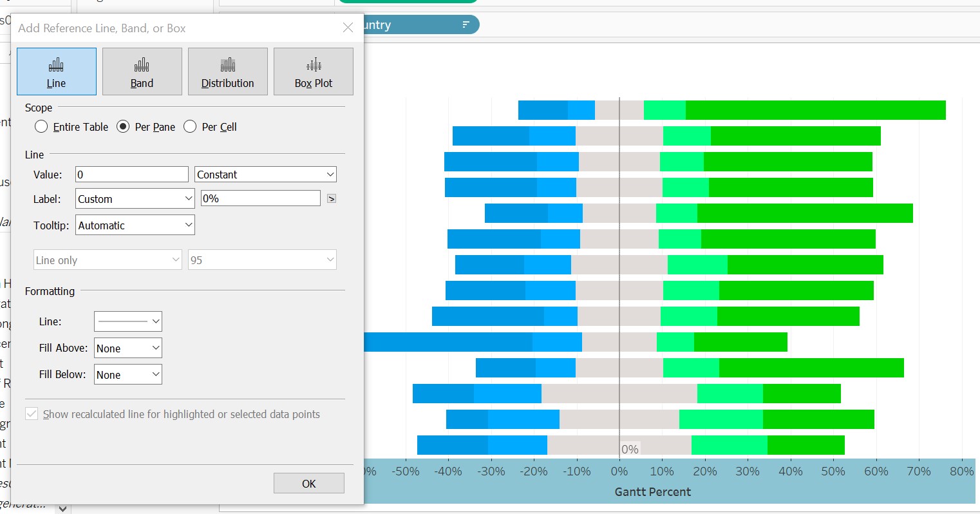Open the Label Custom dropdown
Image resolution: width=980 pixels, height=514 pixels.
135,199
